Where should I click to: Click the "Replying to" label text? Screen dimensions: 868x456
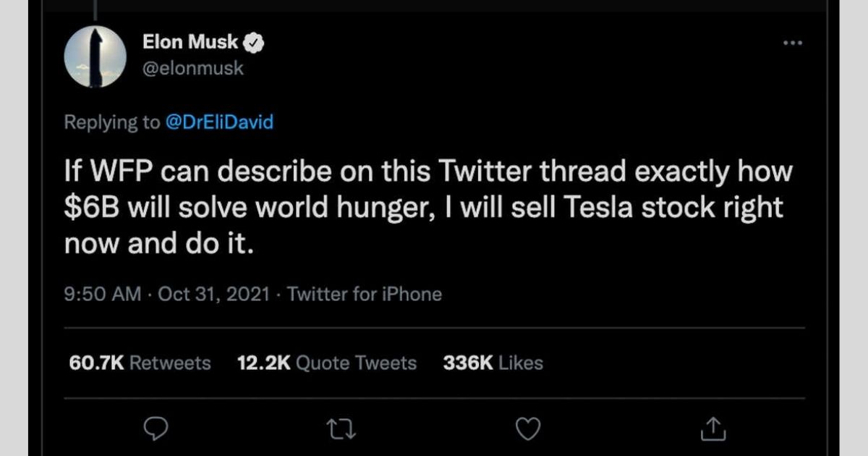[x=112, y=122]
